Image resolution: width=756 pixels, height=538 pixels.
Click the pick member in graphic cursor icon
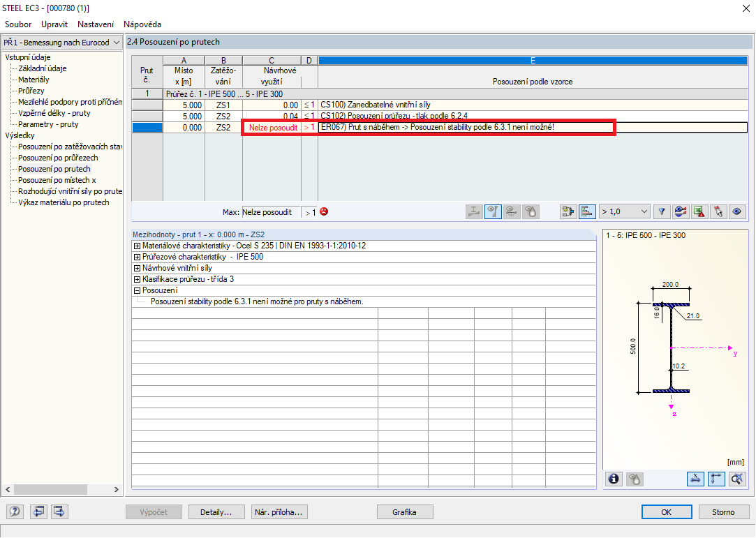pyautogui.click(x=718, y=211)
